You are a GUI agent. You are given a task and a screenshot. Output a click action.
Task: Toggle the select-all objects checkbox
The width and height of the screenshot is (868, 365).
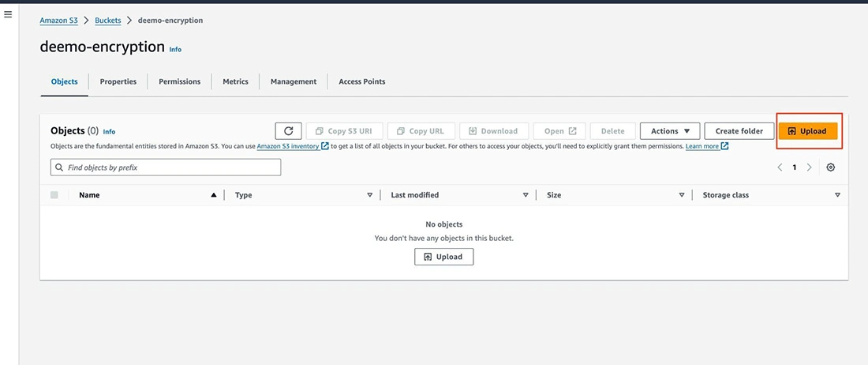point(54,195)
